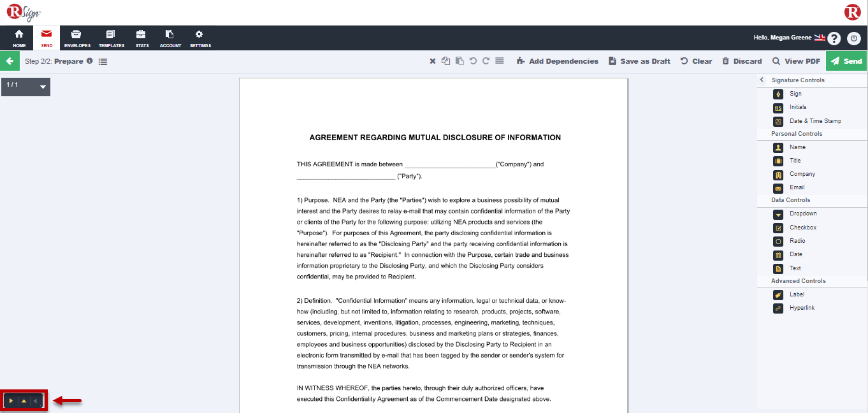Click the Personal Controls header

797,134
